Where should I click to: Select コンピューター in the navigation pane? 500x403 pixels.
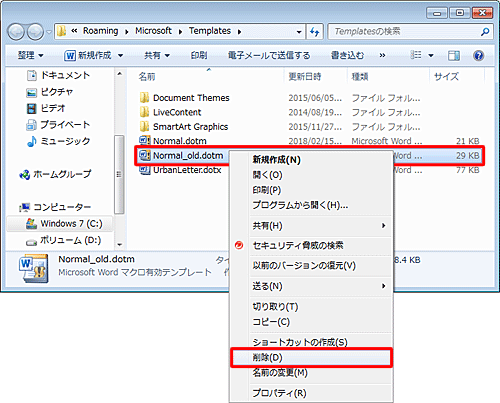click(x=55, y=207)
